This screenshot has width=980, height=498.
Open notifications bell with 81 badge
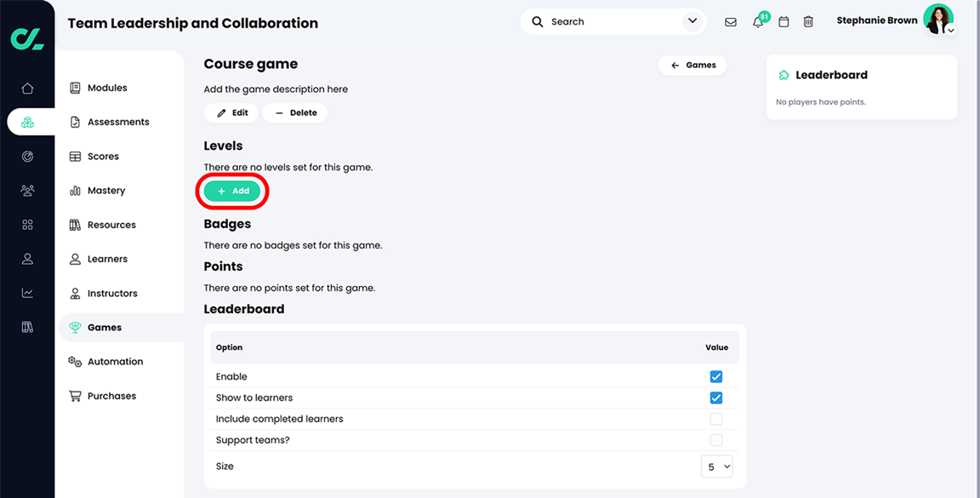click(758, 22)
